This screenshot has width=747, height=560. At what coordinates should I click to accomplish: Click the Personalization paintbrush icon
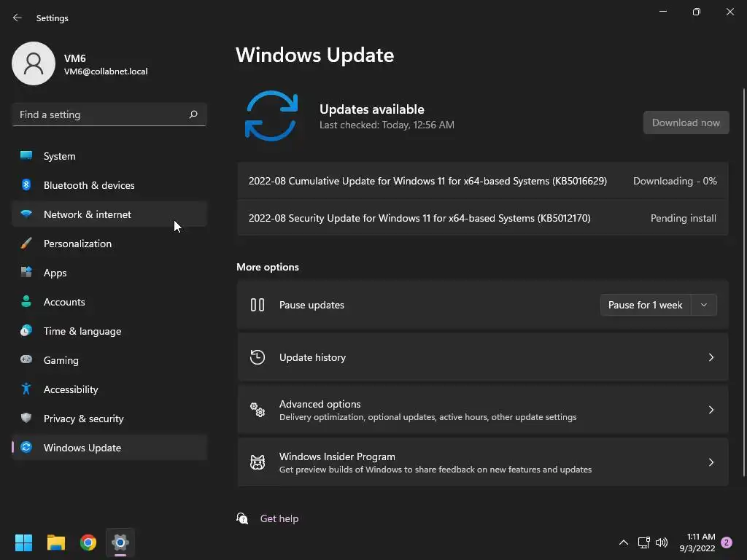tap(26, 244)
